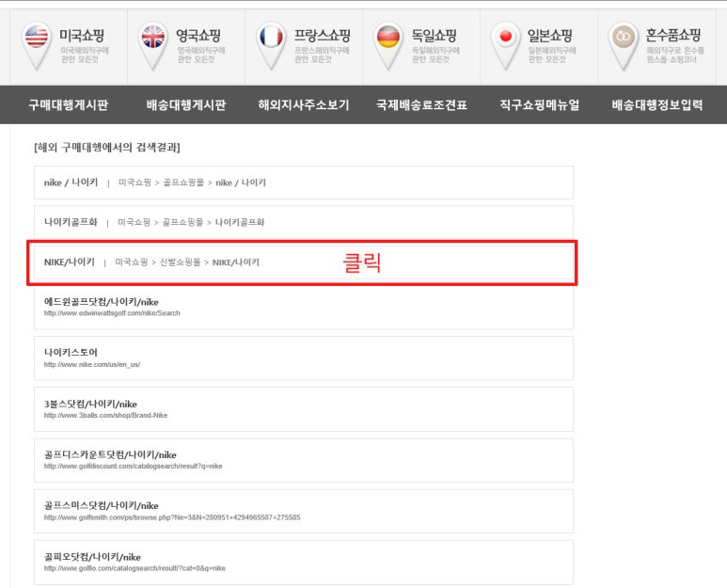Image resolution: width=727 pixels, height=588 pixels.
Task: Open 일본쇼핑 category label
Action: [x=550, y=35]
